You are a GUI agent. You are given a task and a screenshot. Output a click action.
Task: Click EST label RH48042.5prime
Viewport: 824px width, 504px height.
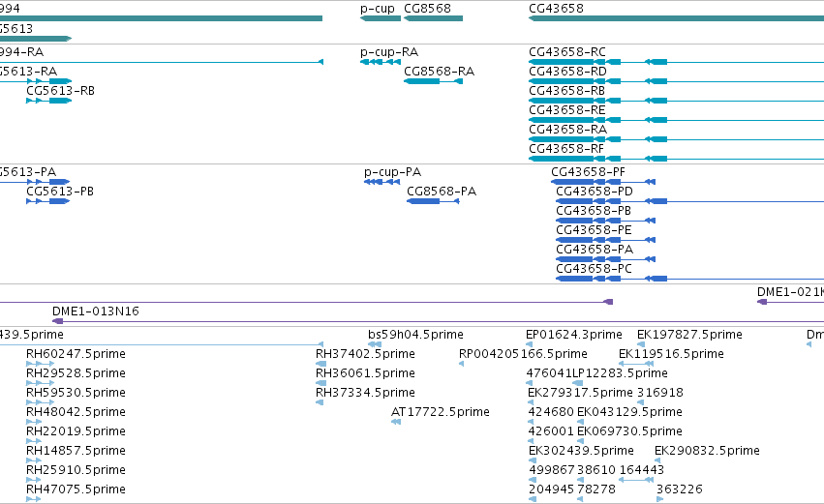[76, 413]
